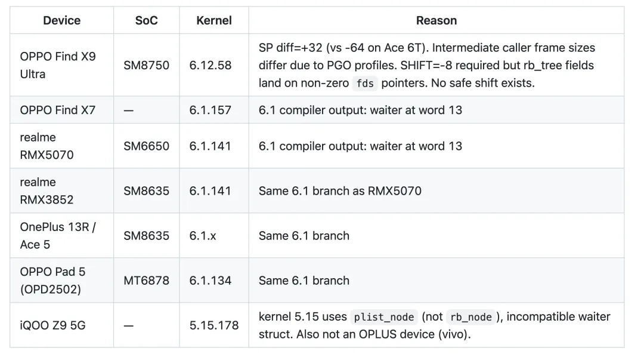The height and width of the screenshot is (360, 644).
Task: Click the fds inline code snippet
Action: click(365, 83)
